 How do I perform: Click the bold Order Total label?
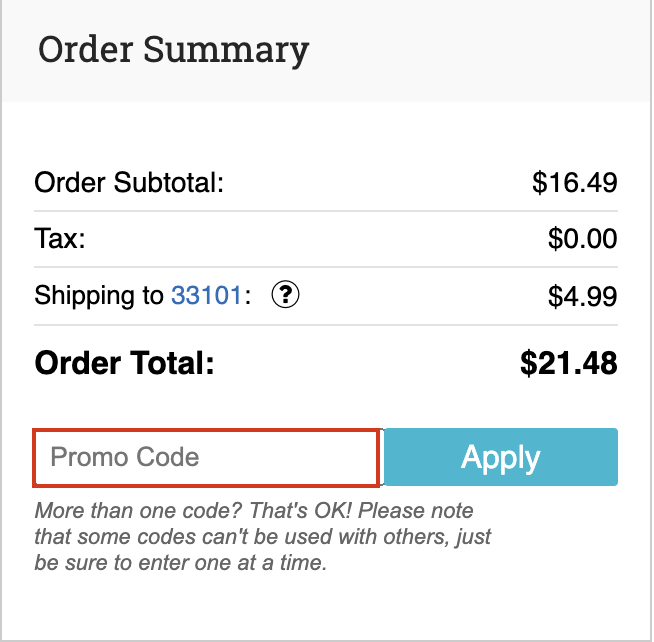pos(124,362)
